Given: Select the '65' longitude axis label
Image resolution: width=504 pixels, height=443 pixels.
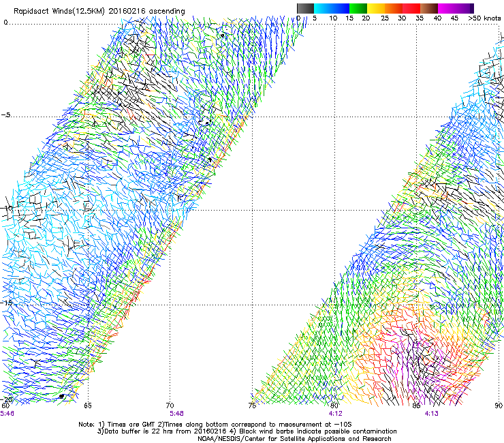Looking at the screenshot, I should (x=88, y=406).
